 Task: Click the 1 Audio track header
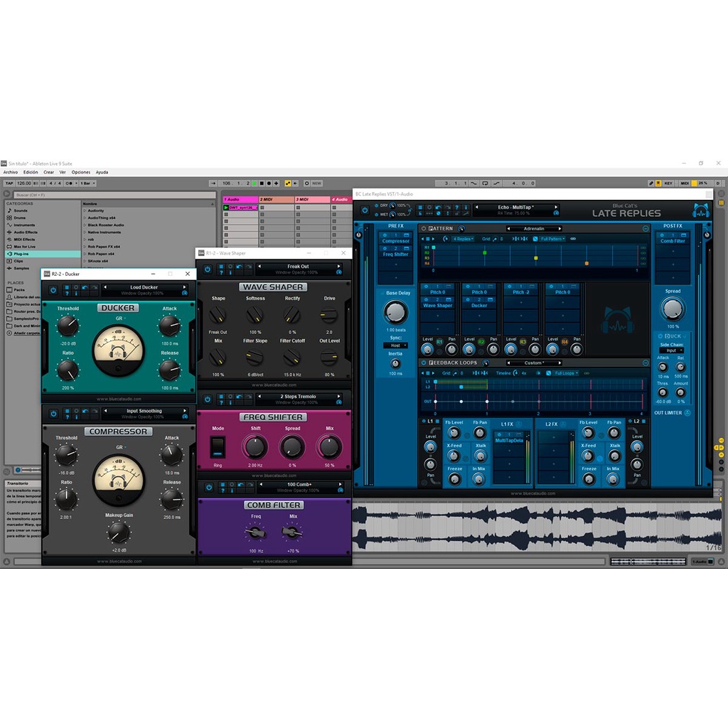coord(240,199)
